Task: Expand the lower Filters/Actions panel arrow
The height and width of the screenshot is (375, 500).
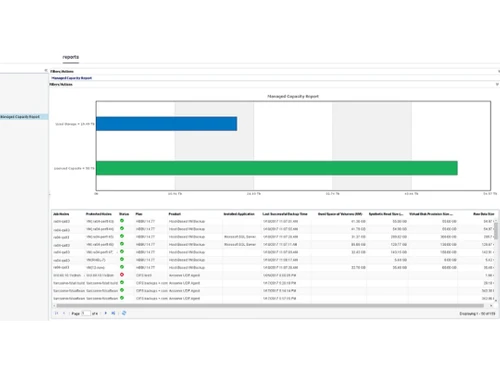Action: 497,85
